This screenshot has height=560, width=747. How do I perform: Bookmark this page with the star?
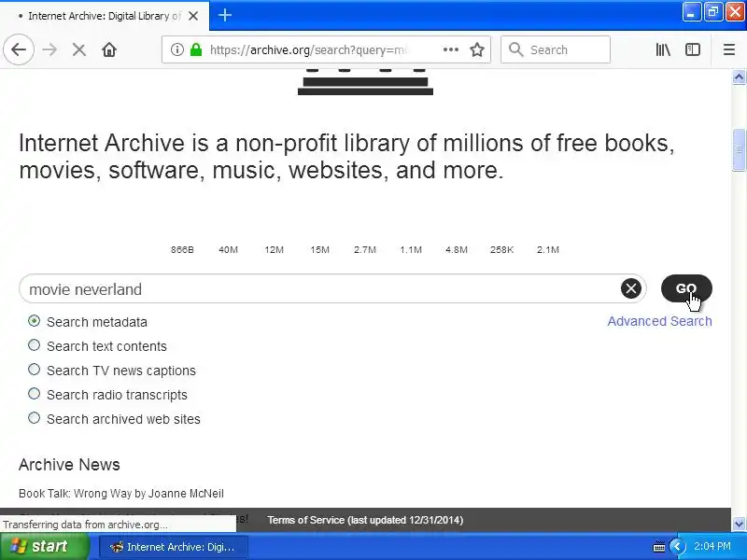click(x=477, y=49)
